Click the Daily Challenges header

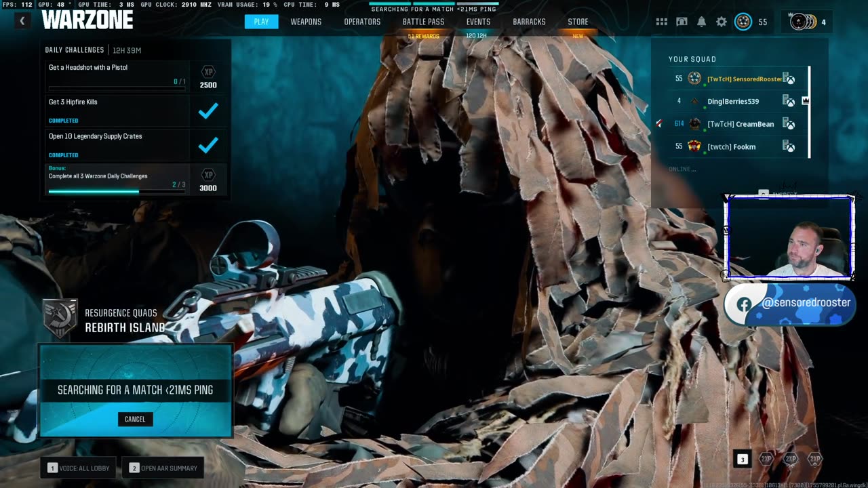[75, 50]
